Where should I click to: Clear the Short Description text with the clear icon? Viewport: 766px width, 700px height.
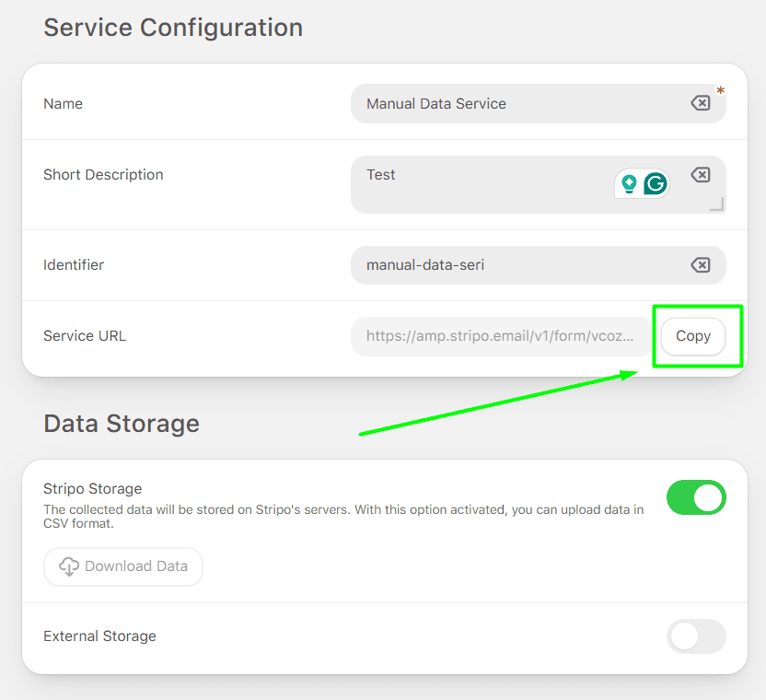point(701,174)
